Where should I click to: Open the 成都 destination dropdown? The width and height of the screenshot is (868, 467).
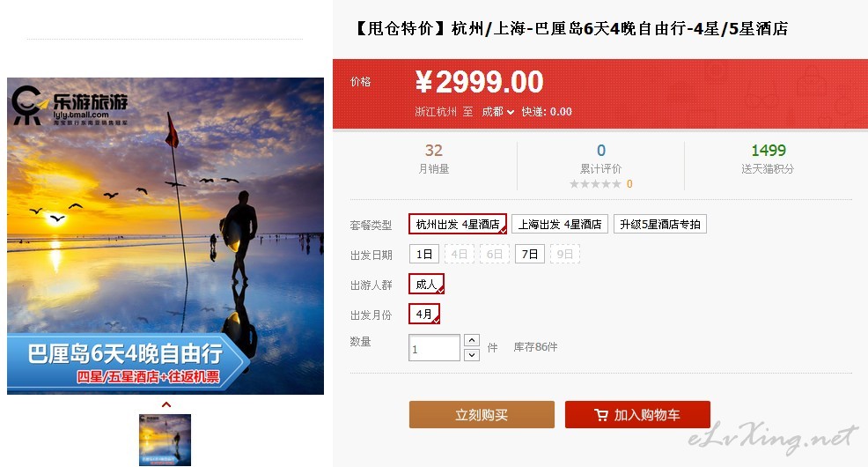497,112
